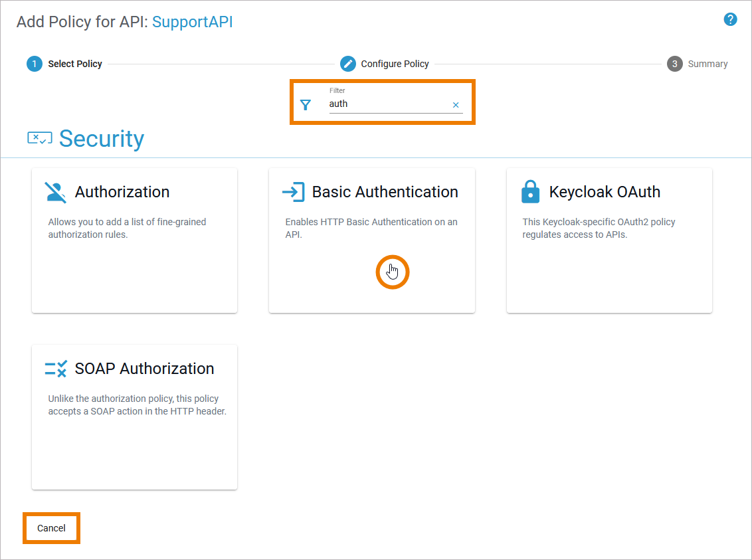Click the Configure Policy pencil step icon

point(348,64)
